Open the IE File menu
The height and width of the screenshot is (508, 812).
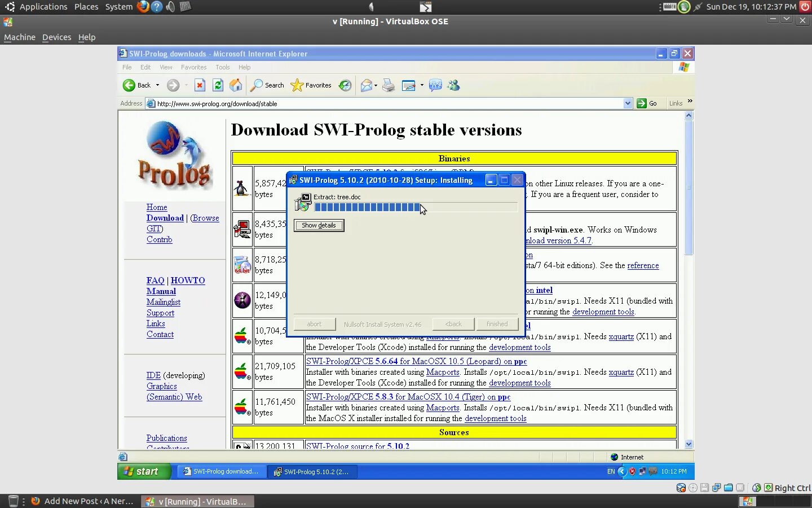coord(127,67)
